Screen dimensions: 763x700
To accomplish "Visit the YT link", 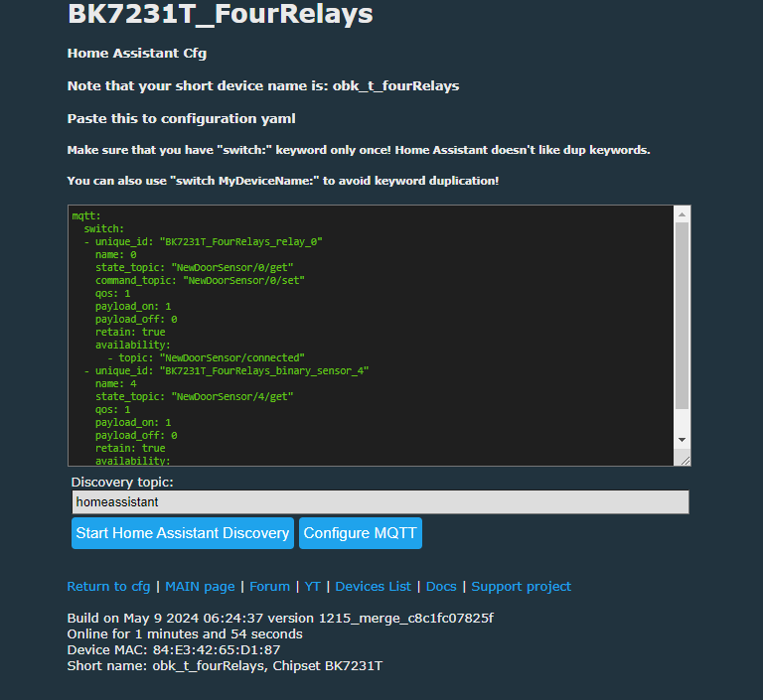I will (312, 586).
